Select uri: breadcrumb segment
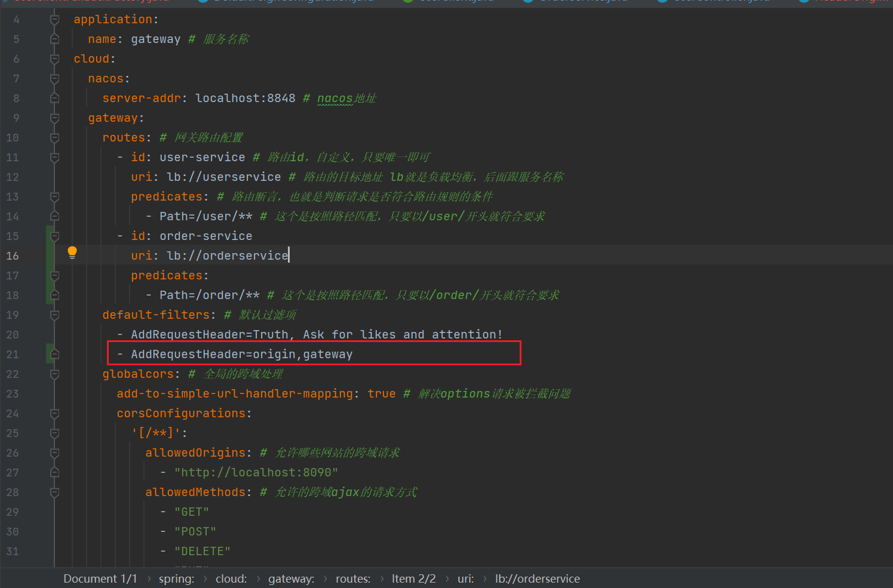This screenshot has height=588, width=893. [466, 578]
